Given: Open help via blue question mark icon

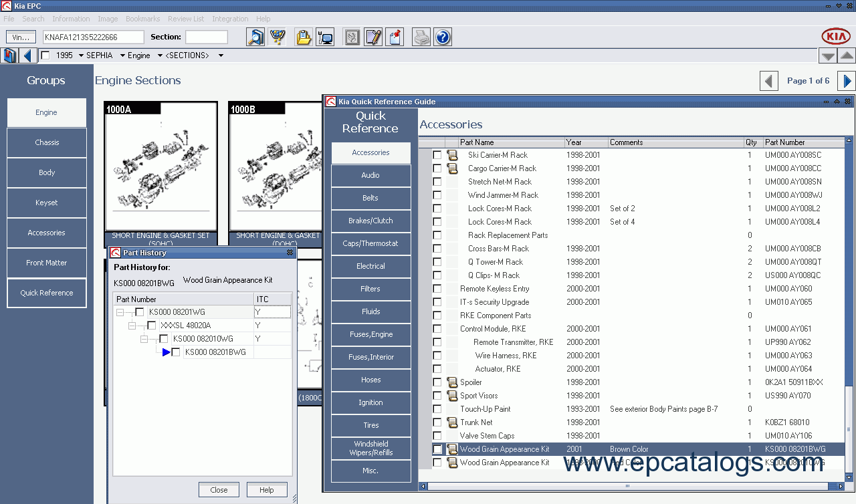Looking at the screenshot, I should pyautogui.click(x=443, y=37).
